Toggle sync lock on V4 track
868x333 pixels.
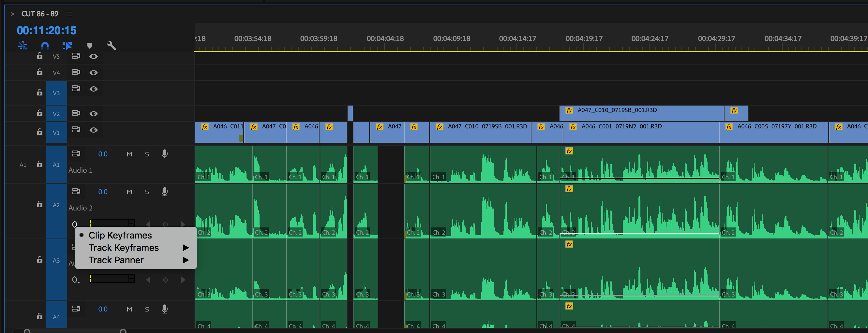76,72
